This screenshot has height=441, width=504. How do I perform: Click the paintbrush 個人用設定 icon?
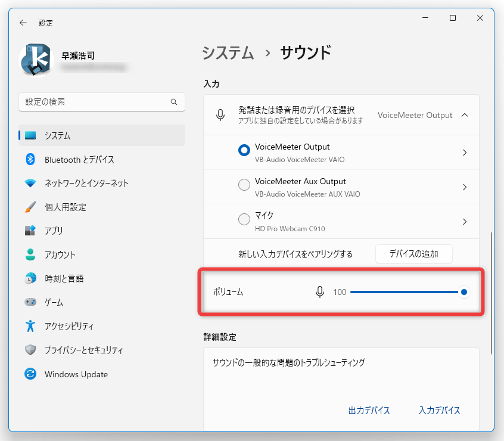coord(30,207)
